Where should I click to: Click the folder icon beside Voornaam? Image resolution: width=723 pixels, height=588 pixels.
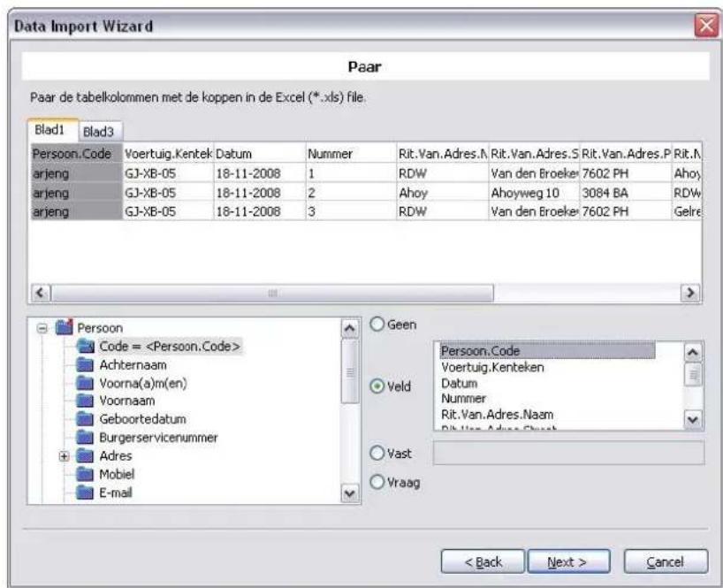click(x=85, y=401)
